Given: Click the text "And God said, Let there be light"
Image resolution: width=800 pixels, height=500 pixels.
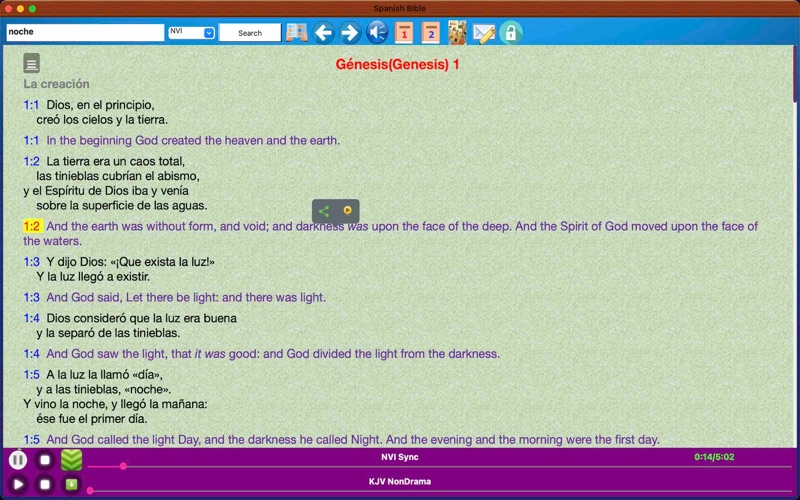Looking at the screenshot, I should point(132,297).
